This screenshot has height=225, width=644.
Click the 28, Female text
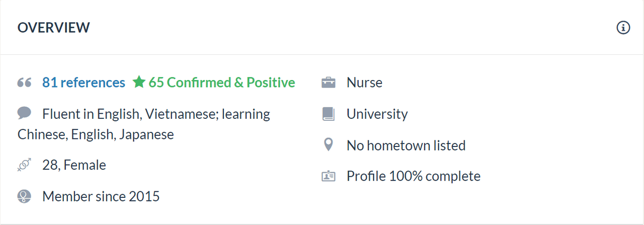pos(74,165)
